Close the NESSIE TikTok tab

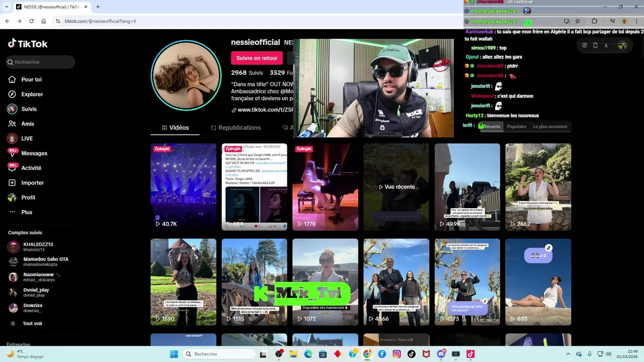[86, 7]
